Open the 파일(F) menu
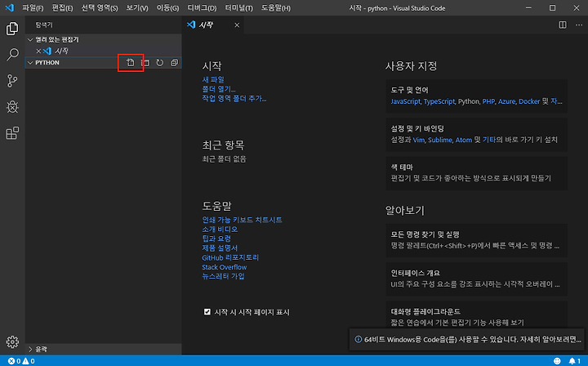The height and width of the screenshot is (366, 588). [33, 8]
